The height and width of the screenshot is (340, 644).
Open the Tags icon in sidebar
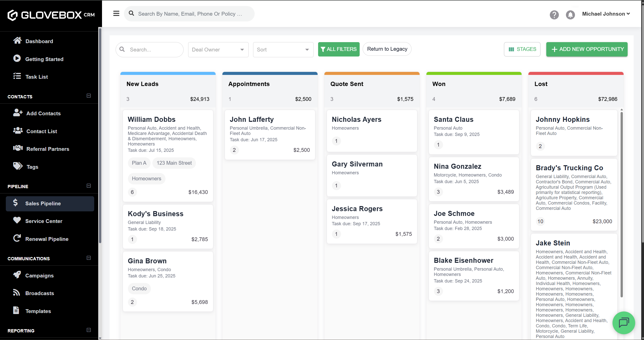coord(18,166)
